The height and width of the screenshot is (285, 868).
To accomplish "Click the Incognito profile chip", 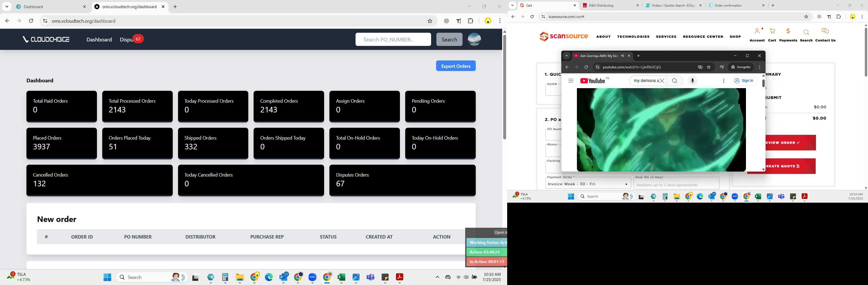I will 741,67.
